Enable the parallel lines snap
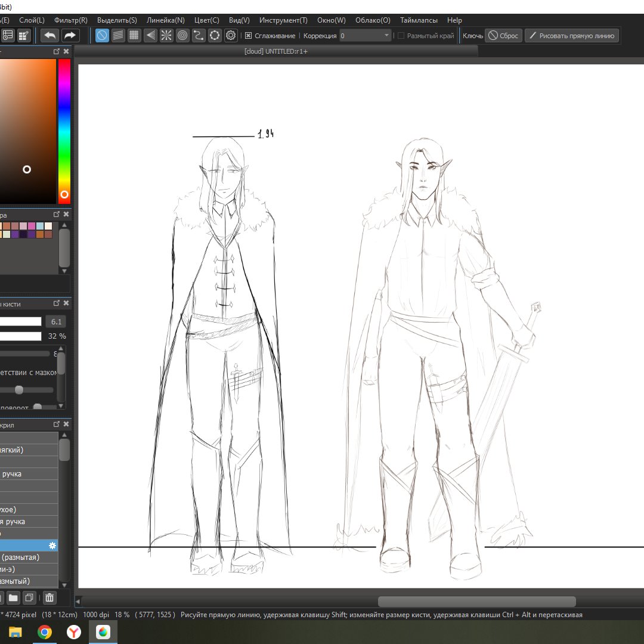This screenshot has width=644, height=644. 118,36
